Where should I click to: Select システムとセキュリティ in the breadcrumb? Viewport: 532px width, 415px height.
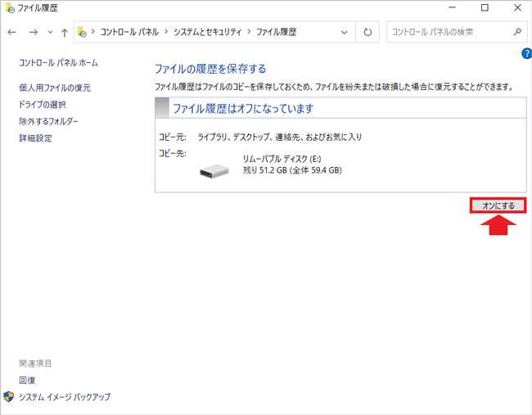[x=207, y=32]
